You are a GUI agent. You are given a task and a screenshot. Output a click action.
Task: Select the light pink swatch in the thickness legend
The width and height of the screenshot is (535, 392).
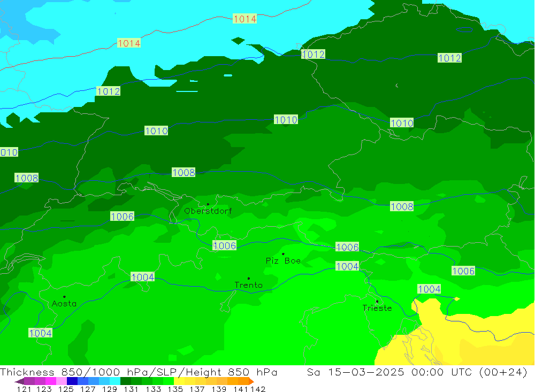point(62,381)
